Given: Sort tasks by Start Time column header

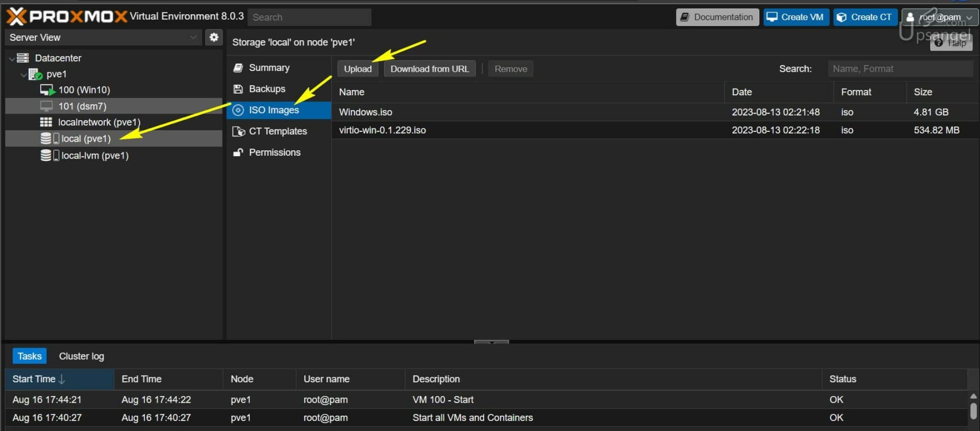Looking at the screenshot, I should tap(34, 379).
